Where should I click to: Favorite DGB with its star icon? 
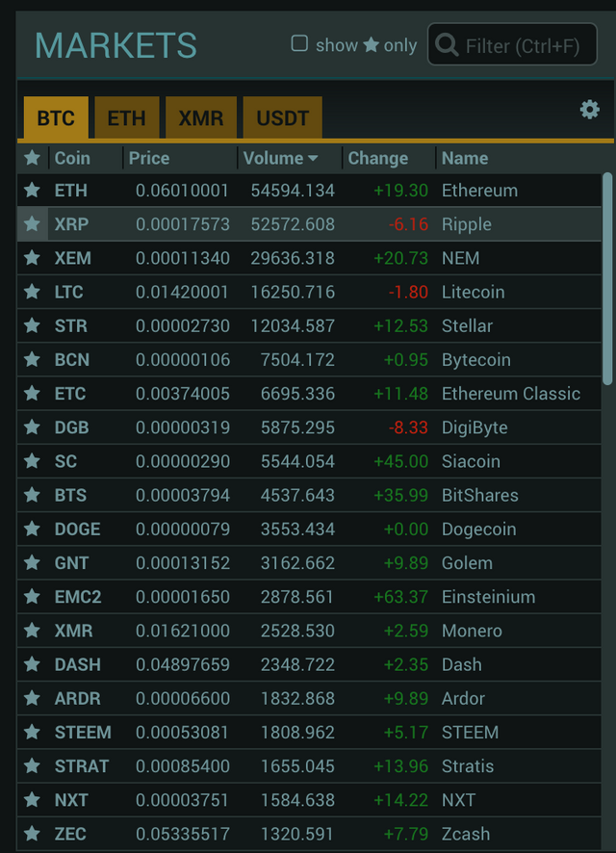coord(32,427)
